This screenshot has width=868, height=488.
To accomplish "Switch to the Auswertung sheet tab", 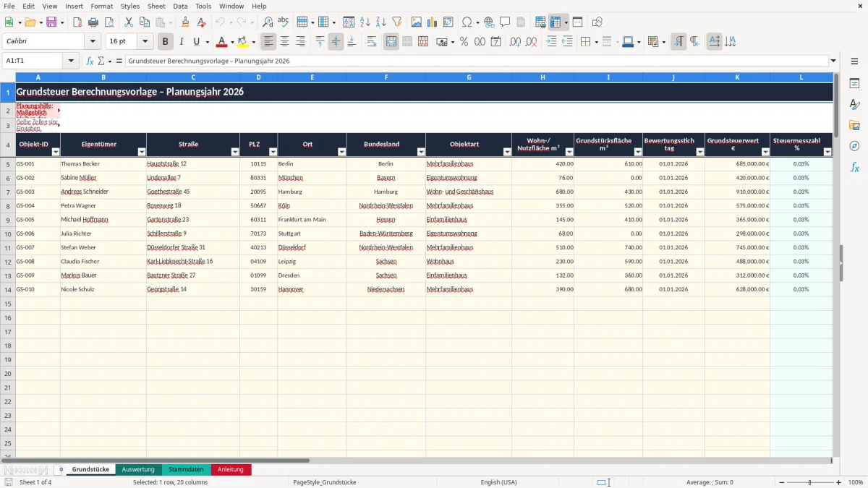I will pyautogui.click(x=138, y=469).
